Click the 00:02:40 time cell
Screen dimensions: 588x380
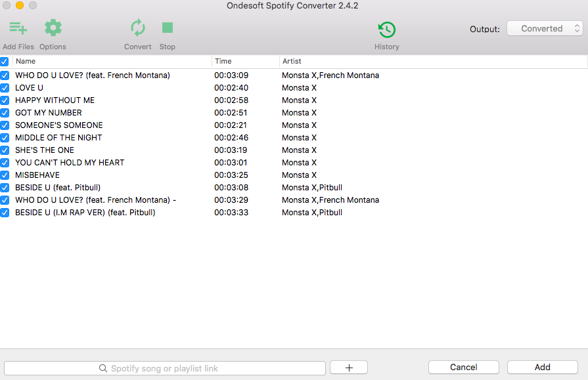[231, 88]
